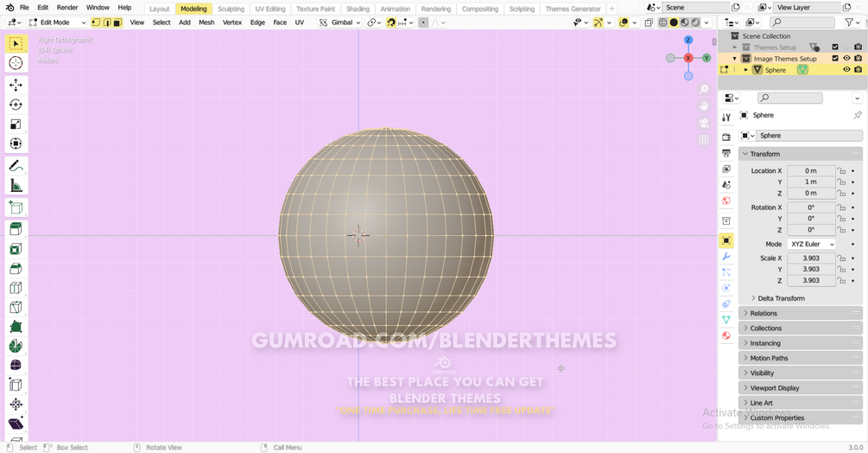Select the 3D Cursor tool
Viewport: 868px width, 453px height.
[x=16, y=63]
